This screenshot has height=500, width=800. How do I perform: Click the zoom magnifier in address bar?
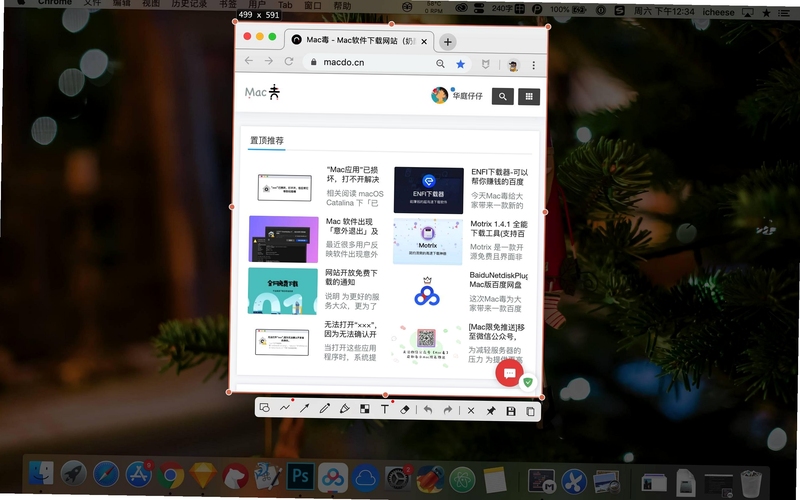pyautogui.click(x=440, y=63)
